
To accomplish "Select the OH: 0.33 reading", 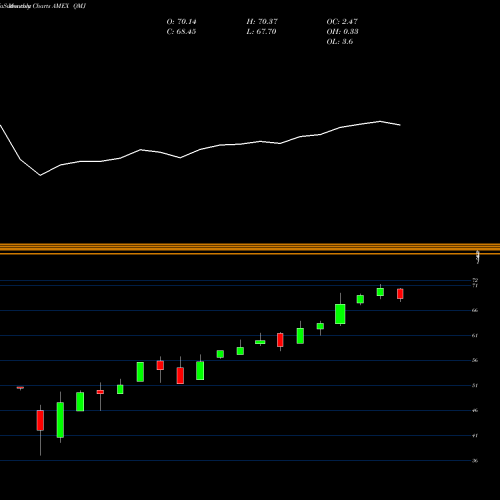I will coord(342,32).
